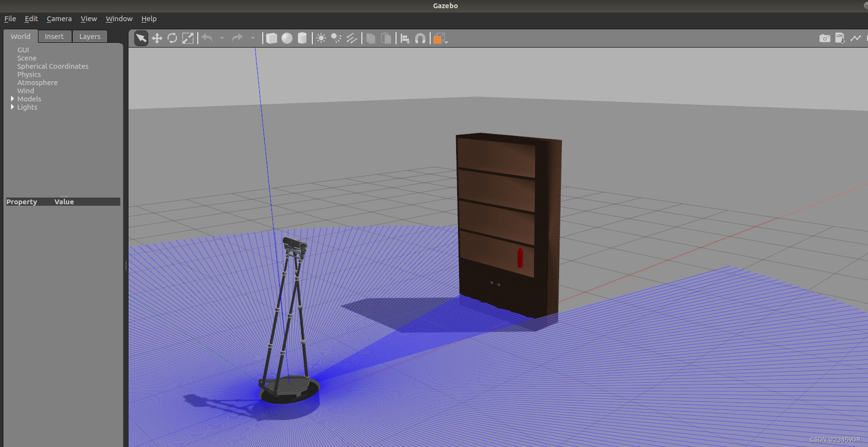Activate the selection mode arrow tool
The image size is (868, 447).
tap(141, 38)
